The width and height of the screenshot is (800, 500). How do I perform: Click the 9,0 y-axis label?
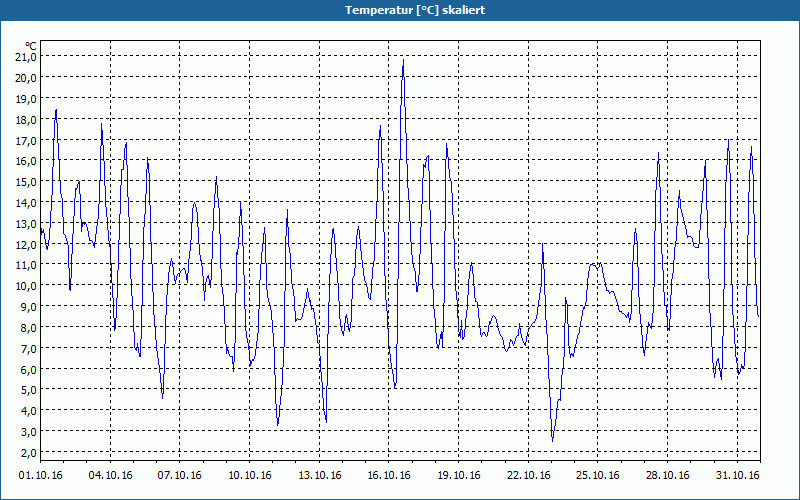pyautogui.click(x=29, y=307)
